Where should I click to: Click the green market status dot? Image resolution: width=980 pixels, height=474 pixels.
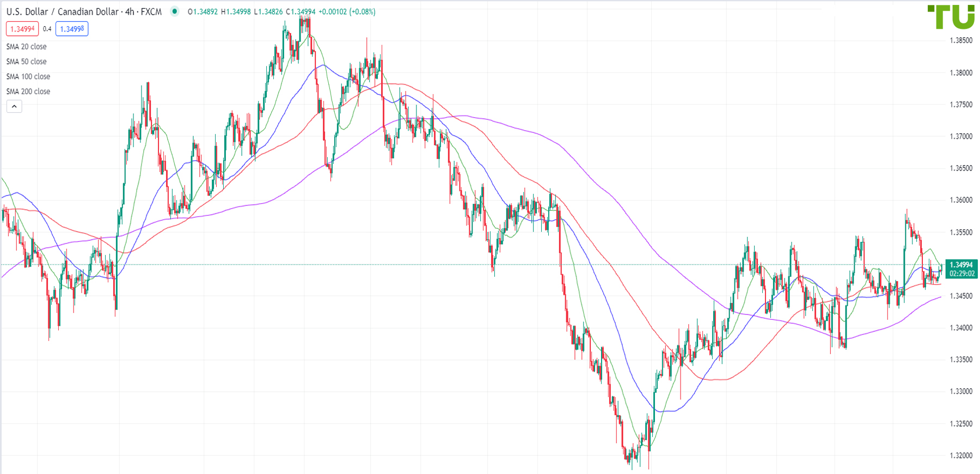tap(174, 11)
